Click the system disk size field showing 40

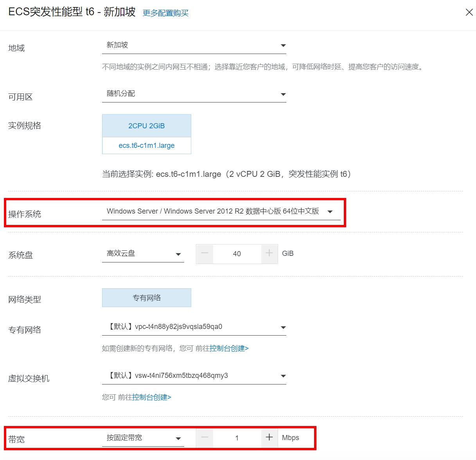[237, 254]
